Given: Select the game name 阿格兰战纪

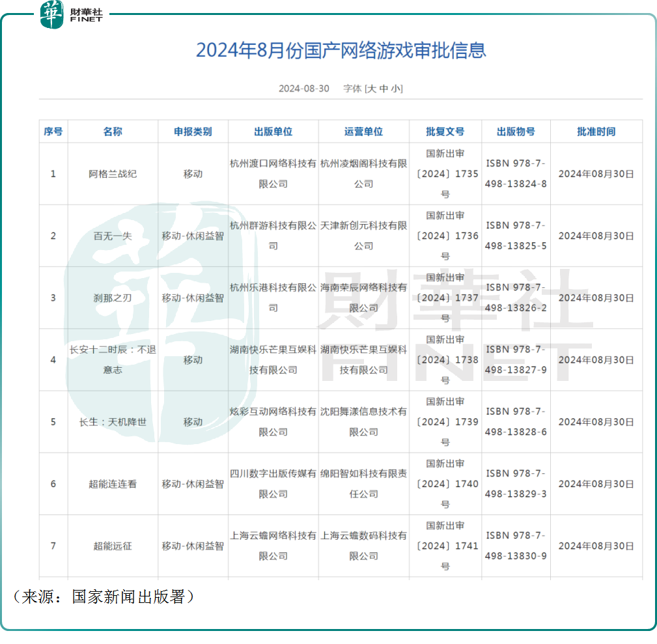Looking at the screenshot, I should 113,174.
